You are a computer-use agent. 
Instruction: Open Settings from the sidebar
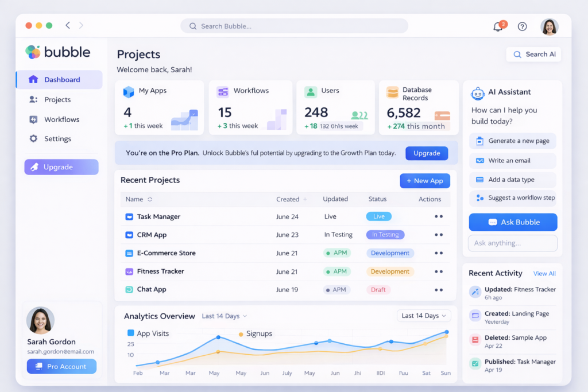[57, 139]
